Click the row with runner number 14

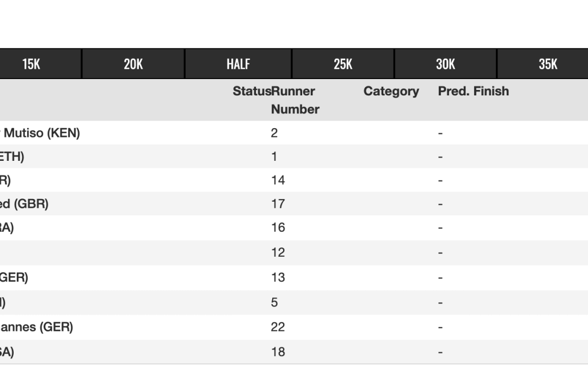[x=278, y=180]
